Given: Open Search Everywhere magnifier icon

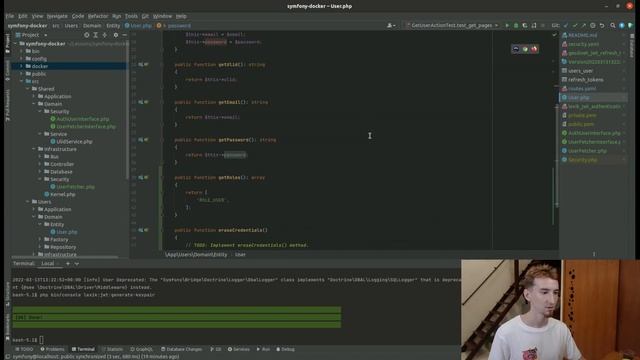Looking at the screenshot, I should click(x=613, y=25).
